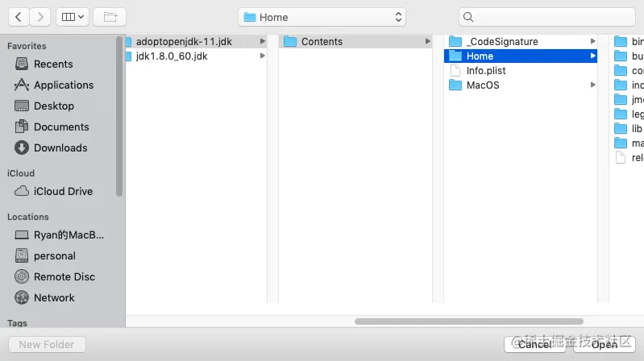Expand MacOS with its arrow
Image resolution: width=644 pixels, height=361 pixels.
tap(592, 85)
